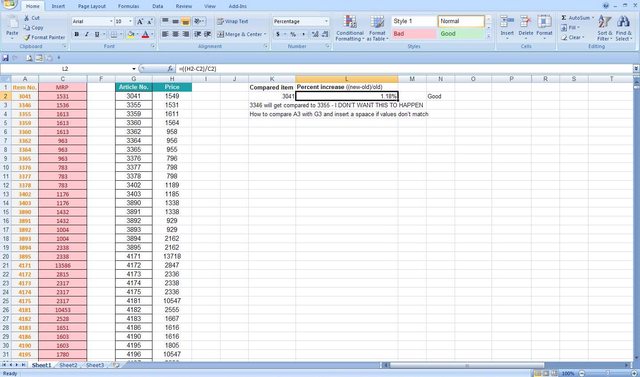Open Conditional Formatting menu
The width and height of the screenshot is (640, 377).
pyautogui.click(x=349, y=28)
